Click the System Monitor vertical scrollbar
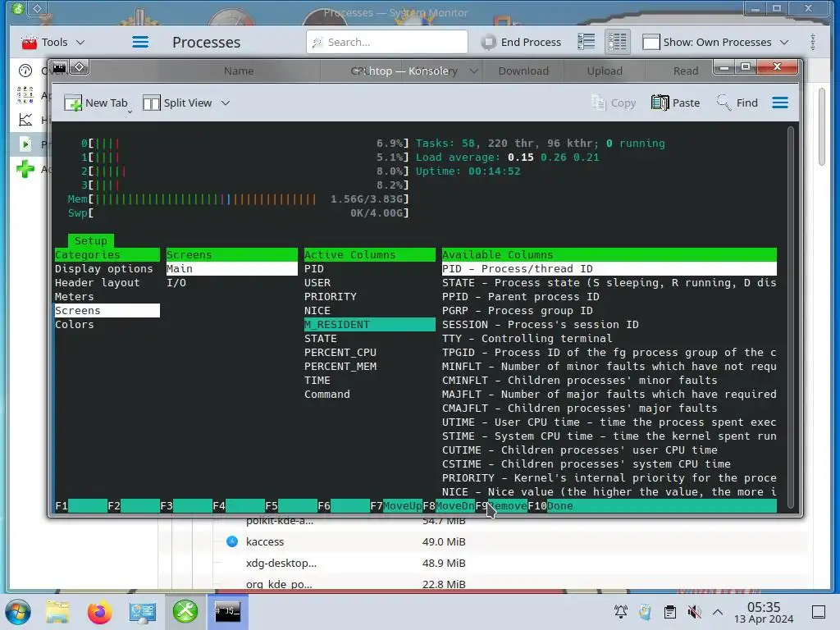Screen dimensions: 840x630 tap(822, 127)
